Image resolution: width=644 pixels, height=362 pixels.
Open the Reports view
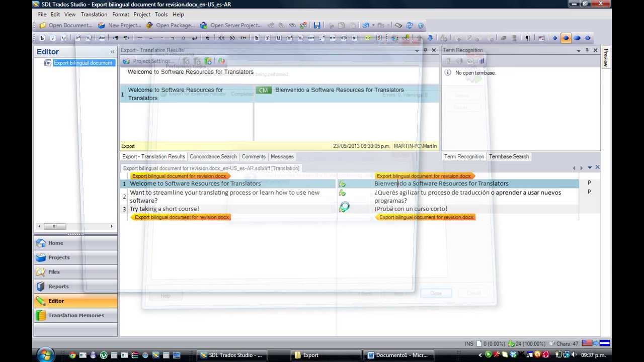click(x=75, y=287)
